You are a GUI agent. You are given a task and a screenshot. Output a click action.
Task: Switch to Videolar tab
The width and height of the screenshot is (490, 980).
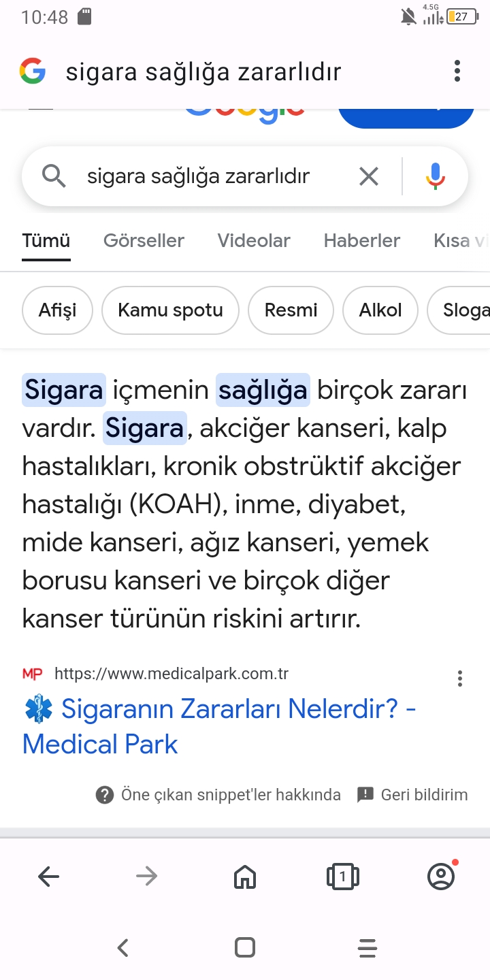click(x=254, y=240)
